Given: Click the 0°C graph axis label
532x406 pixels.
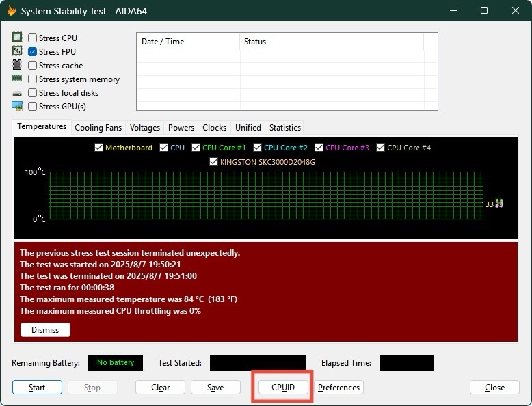Looking at the screenshot, I should tap(40, 219).
